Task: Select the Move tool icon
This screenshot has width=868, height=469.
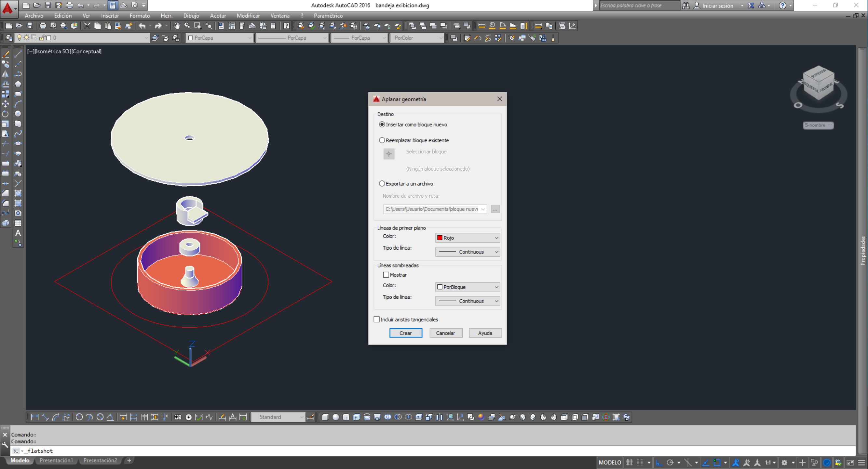Action: point(6,104)
